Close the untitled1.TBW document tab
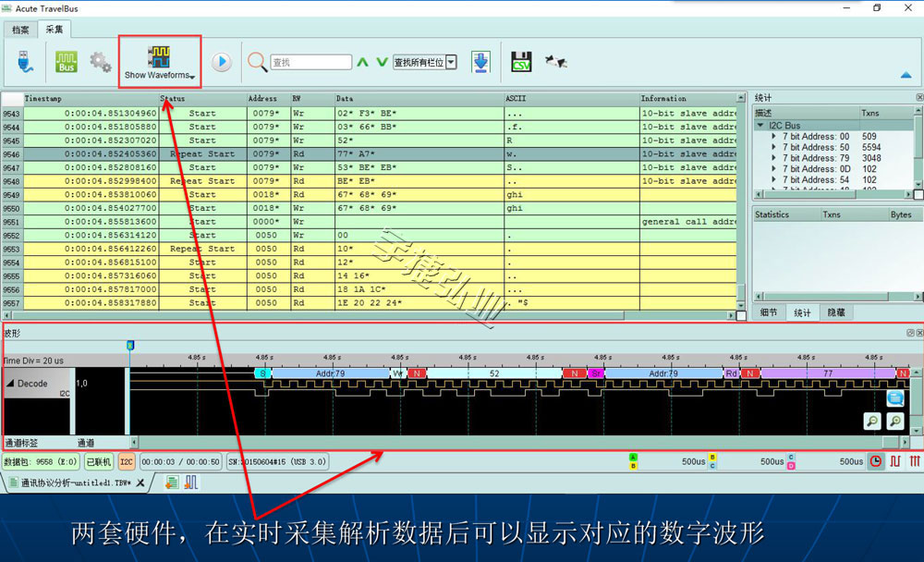 [140, 483]
